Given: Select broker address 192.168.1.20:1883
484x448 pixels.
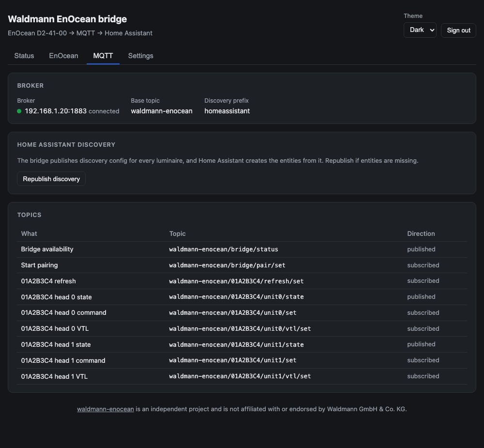Looking at the screenshot, I should point(56,111).
